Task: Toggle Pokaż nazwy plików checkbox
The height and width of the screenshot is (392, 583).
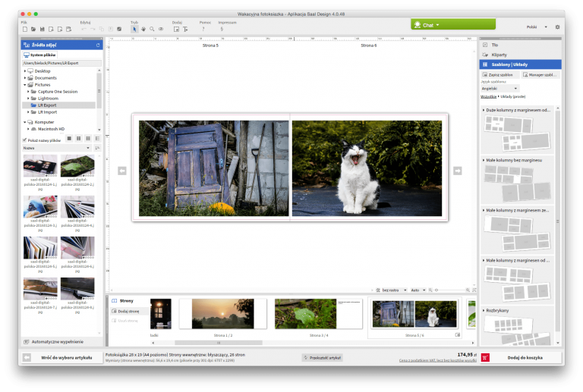Action: pyautogui.click(x=24, y=140)
